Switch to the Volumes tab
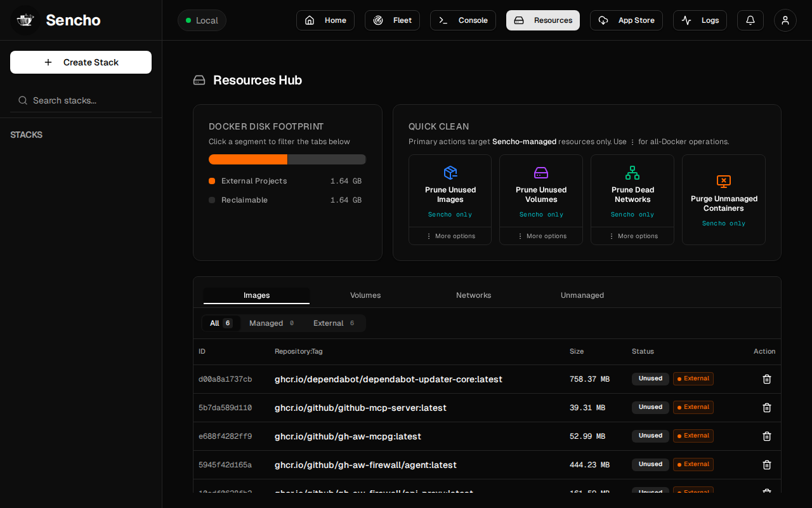 (365, 295)
